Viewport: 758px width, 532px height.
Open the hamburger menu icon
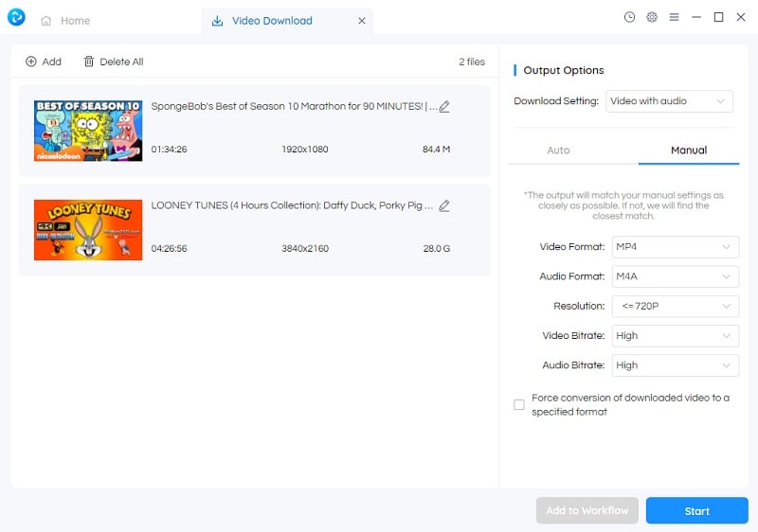click(674, 17)
